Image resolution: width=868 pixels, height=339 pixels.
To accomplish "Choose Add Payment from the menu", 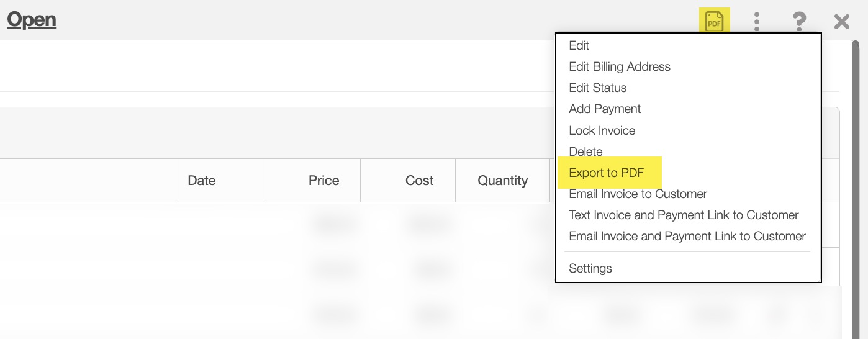I will (605, 109).
